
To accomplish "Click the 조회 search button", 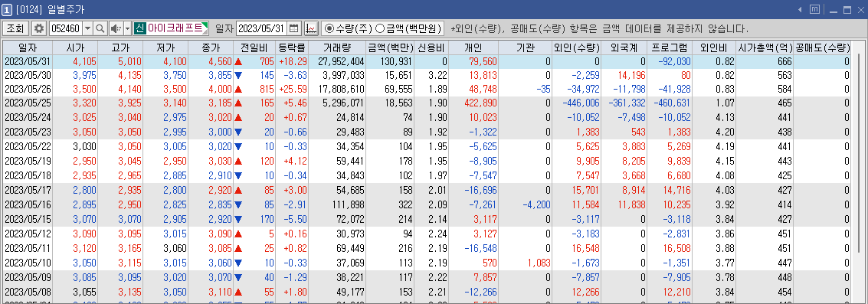I will click(15, 28).
